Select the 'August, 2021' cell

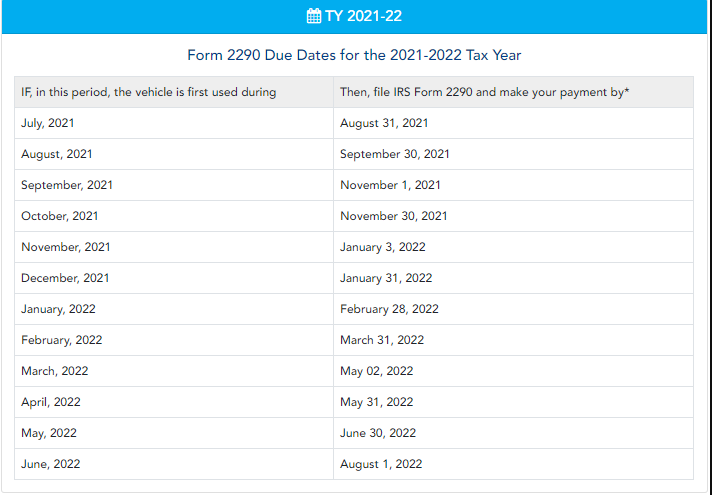pyautogui.click(x=174, y=154)
